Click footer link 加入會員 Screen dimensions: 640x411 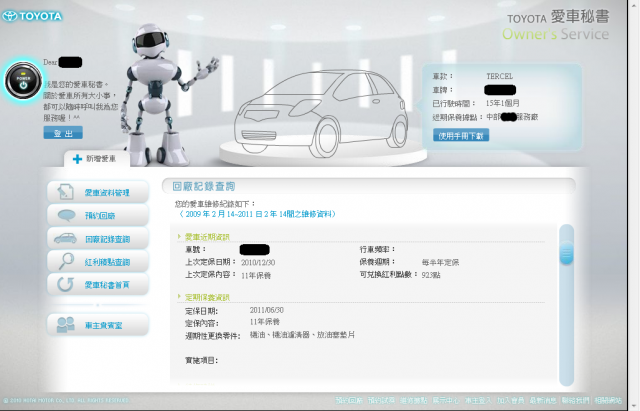(x=510, y=400)
